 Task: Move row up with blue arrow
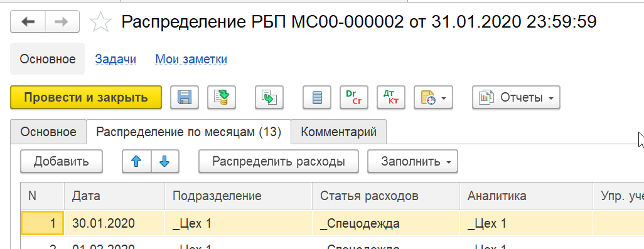point(137,162)
